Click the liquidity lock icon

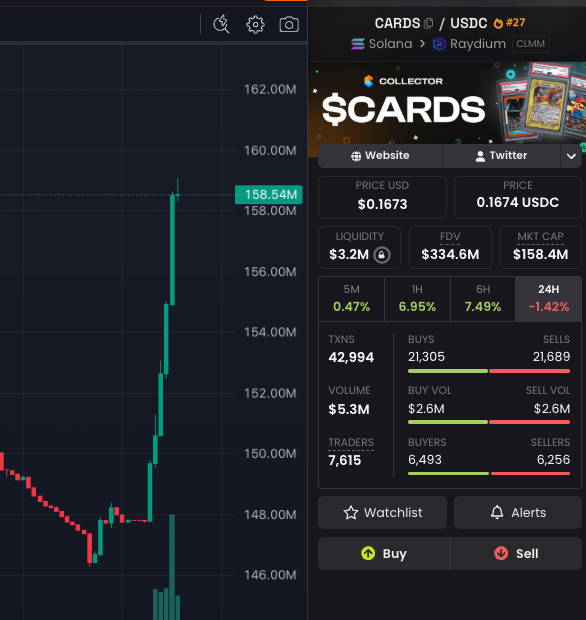tap(382, 255)
